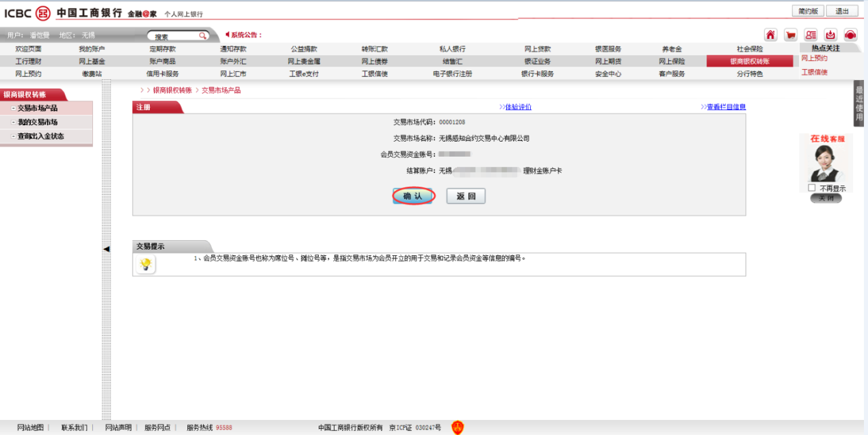Image resolution: width=868 pixels, height=435 pixels.
Task: Open the inbox download icon
Action: (830, 35)
